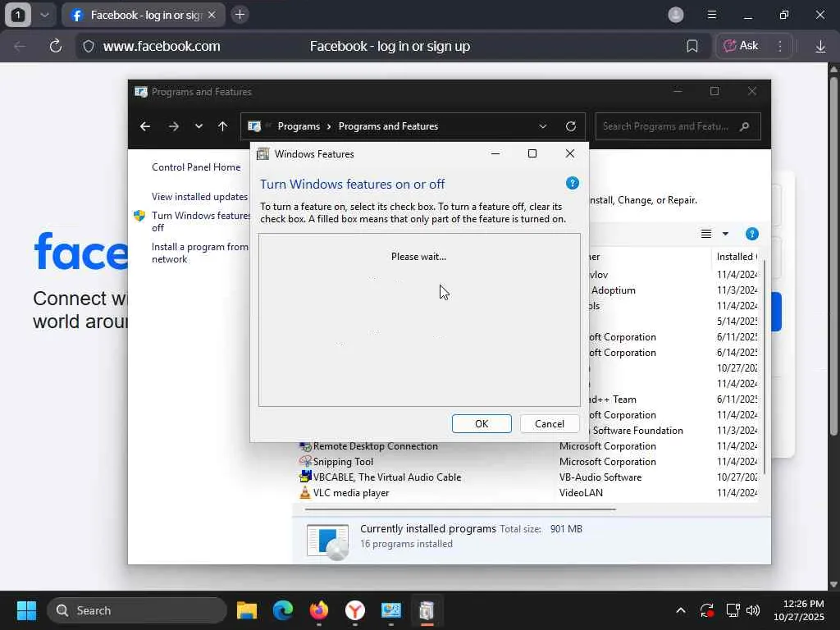This screenshot has width=840, height=630.
Task: Expand tab list dropdown chevron
Action: point(44,15)
